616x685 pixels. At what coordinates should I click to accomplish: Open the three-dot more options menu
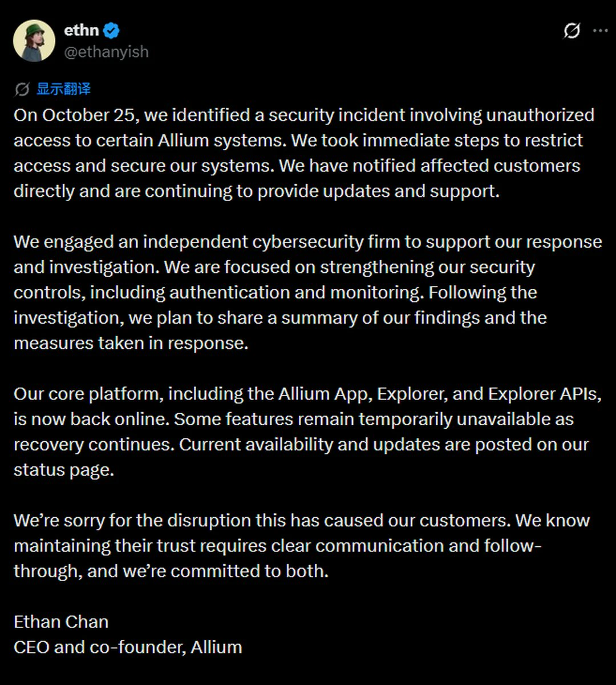(601, 31)
